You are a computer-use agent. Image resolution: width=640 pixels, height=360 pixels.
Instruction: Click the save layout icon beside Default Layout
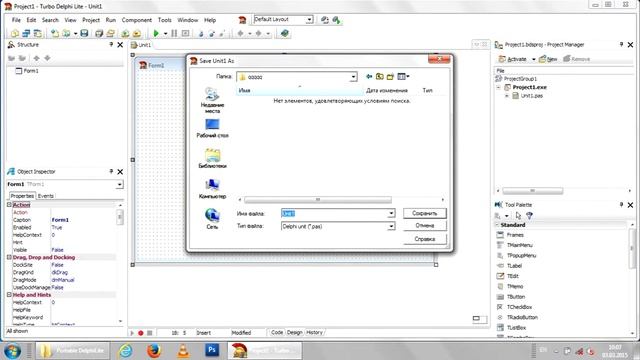pyautogui.click(x=325, y=20)
